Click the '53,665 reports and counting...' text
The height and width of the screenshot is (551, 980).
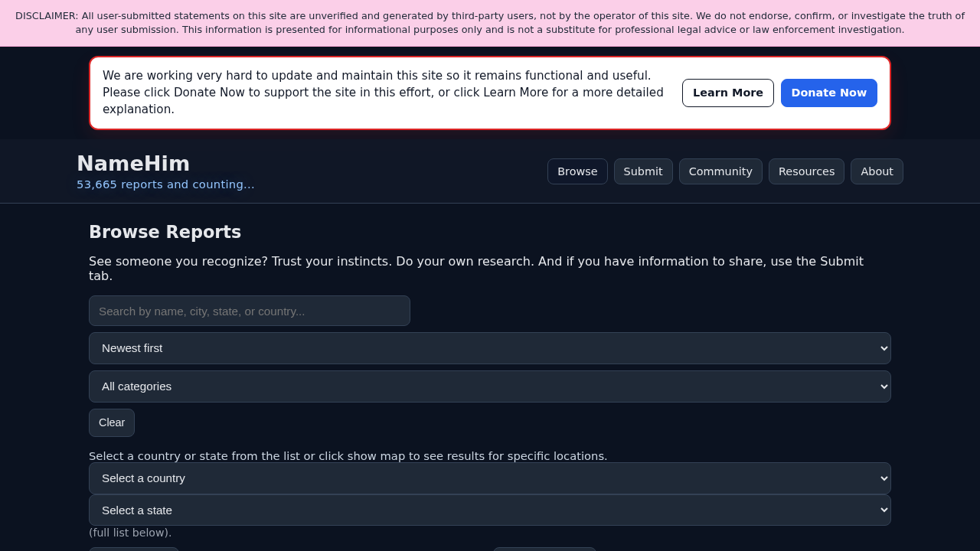(165, 184)
